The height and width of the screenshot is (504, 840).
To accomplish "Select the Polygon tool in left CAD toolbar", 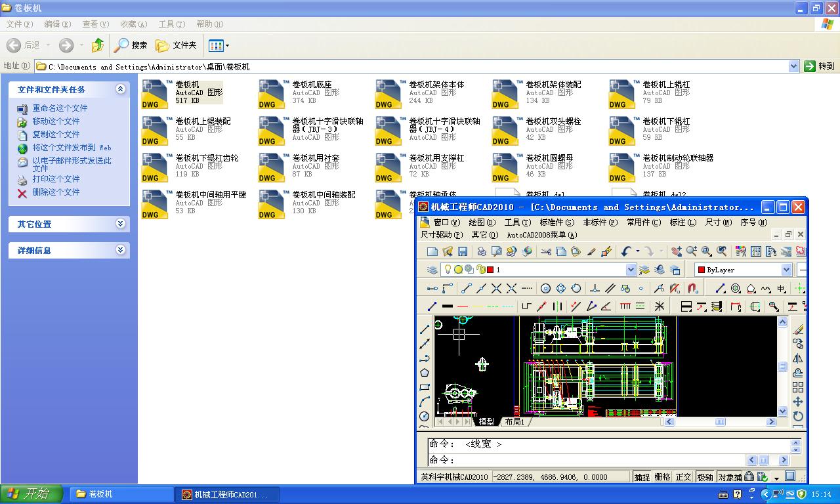I will click(x=425, y=373).
